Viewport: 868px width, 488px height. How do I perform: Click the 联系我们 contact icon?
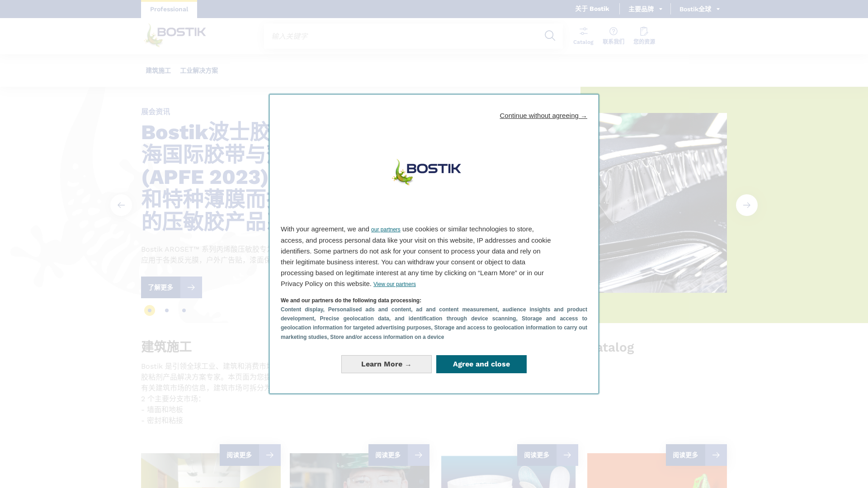pyautogui.click(x=613, y=36)
